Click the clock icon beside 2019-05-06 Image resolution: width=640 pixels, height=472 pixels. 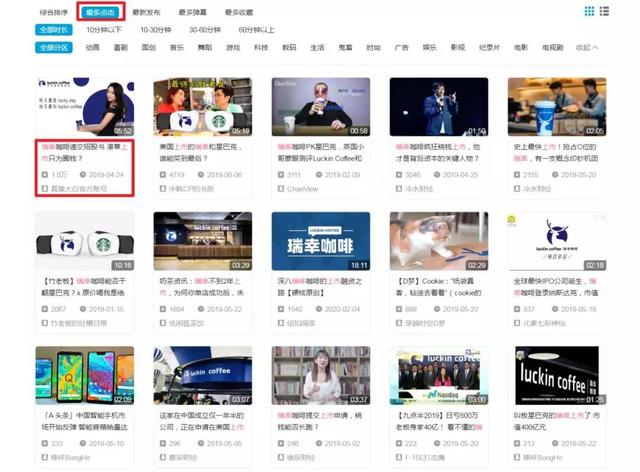pos(201,174)
